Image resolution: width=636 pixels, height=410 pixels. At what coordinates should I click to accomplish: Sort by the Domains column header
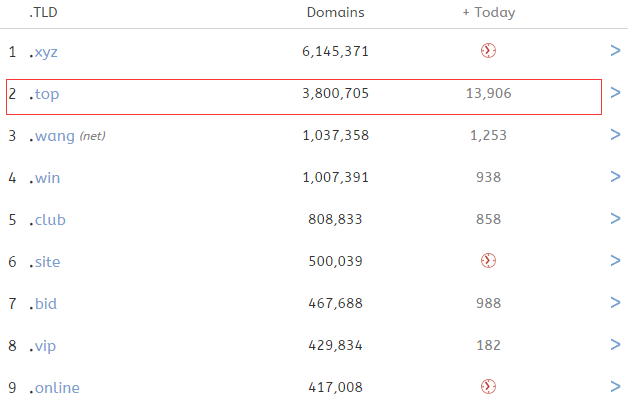point(335,12)
